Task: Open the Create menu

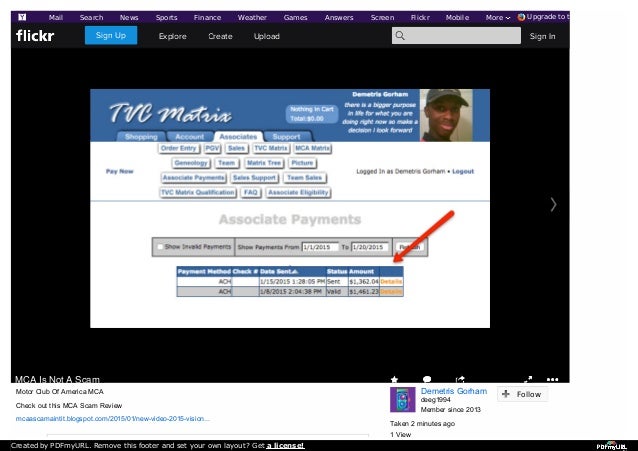Action: [220, 36]
